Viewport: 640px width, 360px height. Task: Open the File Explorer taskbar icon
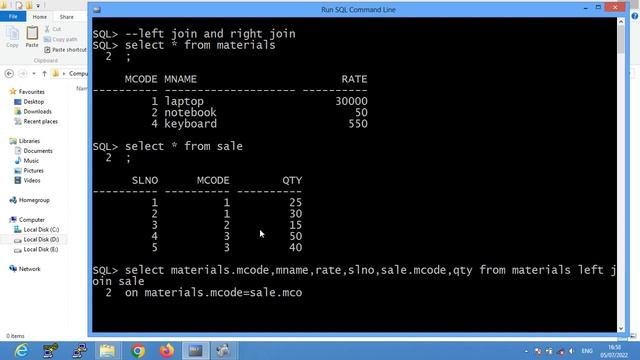pyautogui.click(x=107, y=351)
